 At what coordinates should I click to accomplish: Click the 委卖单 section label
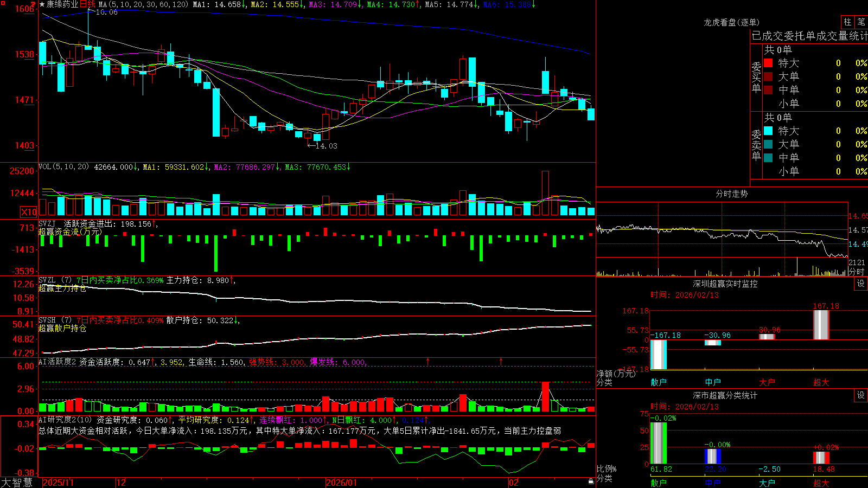(756, 145)
